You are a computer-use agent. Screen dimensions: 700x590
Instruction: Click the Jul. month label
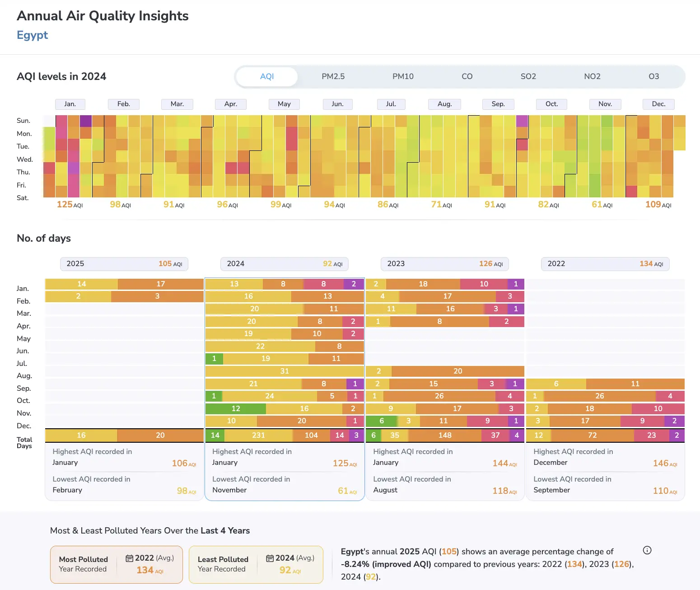(x=391, y=104)
